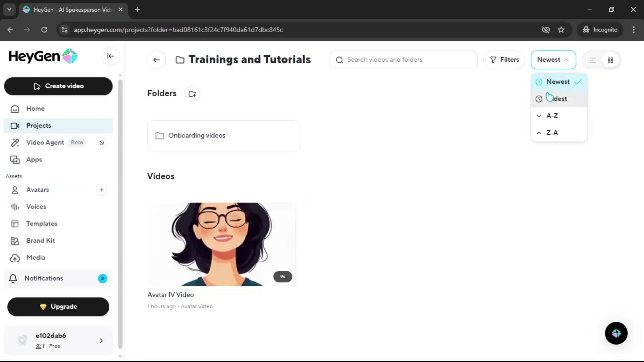Choose the Z-A sort order

click(552, 133)
